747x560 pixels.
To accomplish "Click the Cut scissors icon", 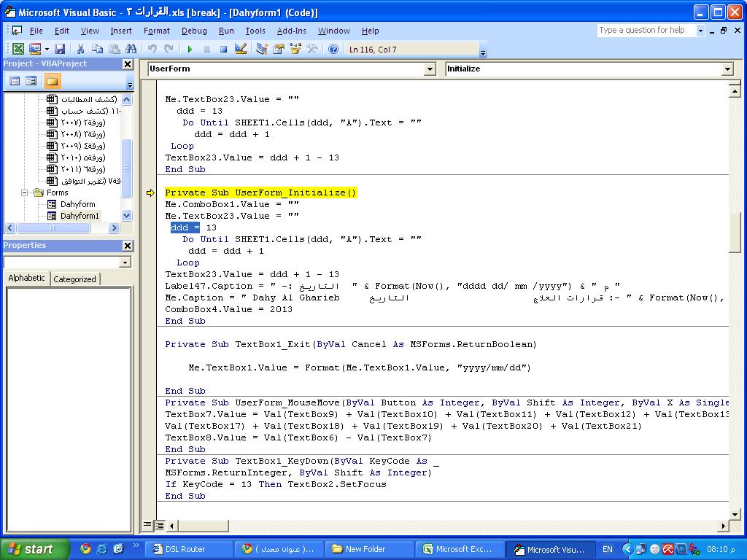I will tap(80, 49).
